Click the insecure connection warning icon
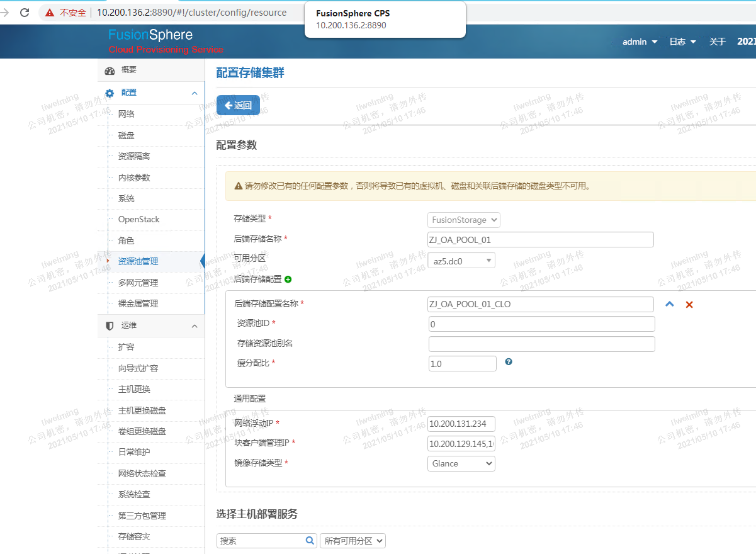This screenshot has width=756, height=554. pos(49,13)
